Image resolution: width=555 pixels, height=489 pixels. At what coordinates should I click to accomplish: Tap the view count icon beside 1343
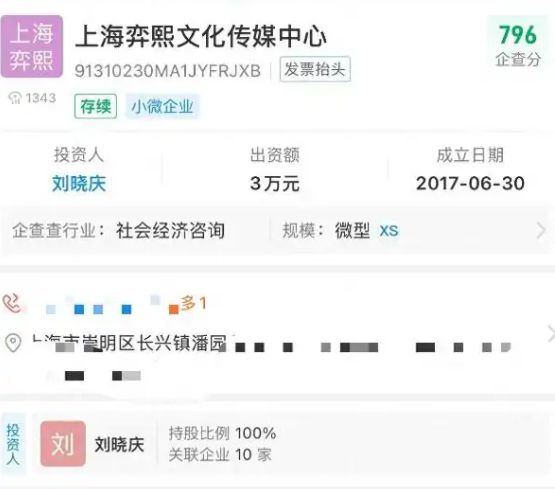point(15,98)
